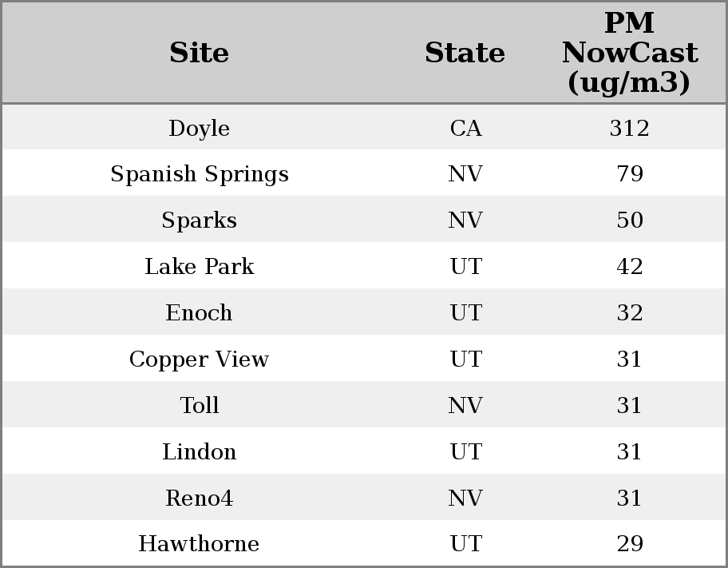Select the Copper View site cell
Viewport: 728px width, 568px height.
coord(199,359)
